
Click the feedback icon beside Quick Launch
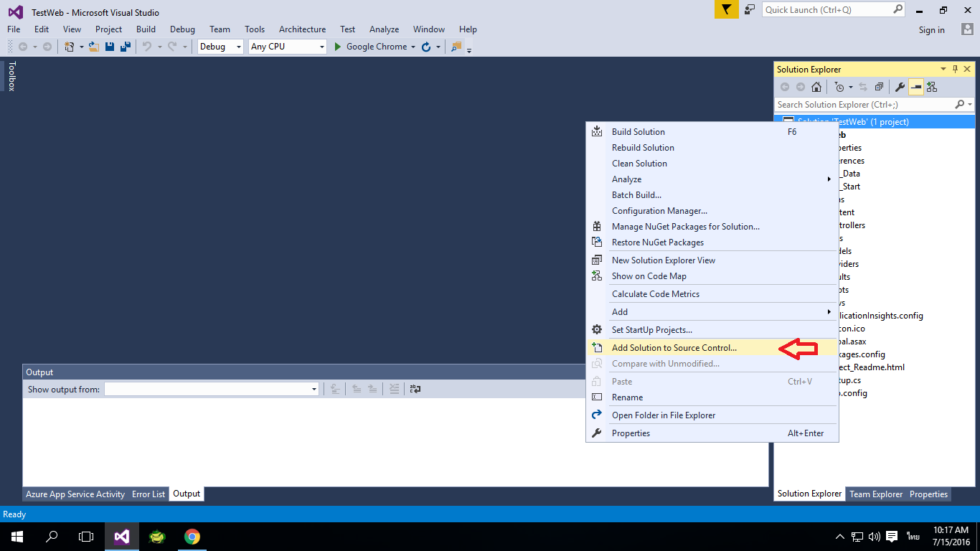pos(750,9)
